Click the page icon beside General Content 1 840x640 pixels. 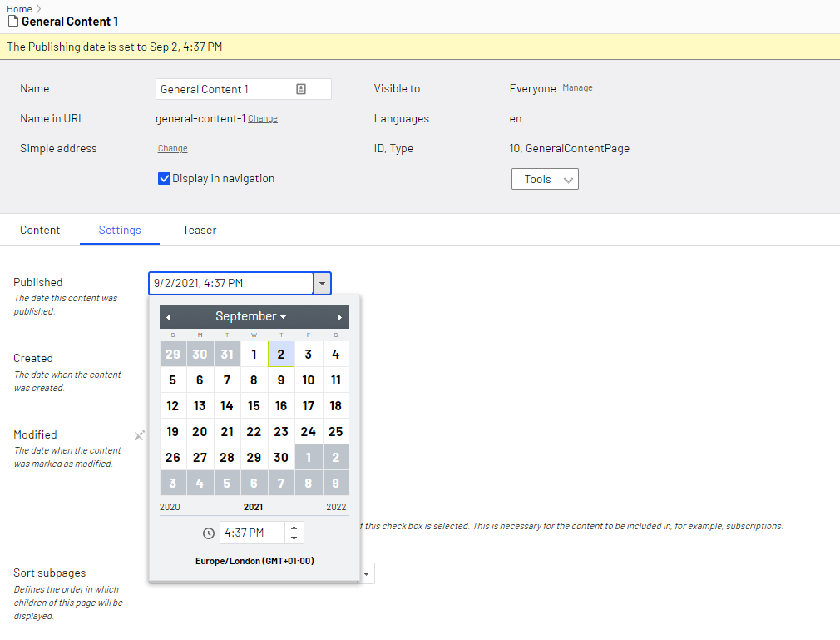tap(12, 22)
